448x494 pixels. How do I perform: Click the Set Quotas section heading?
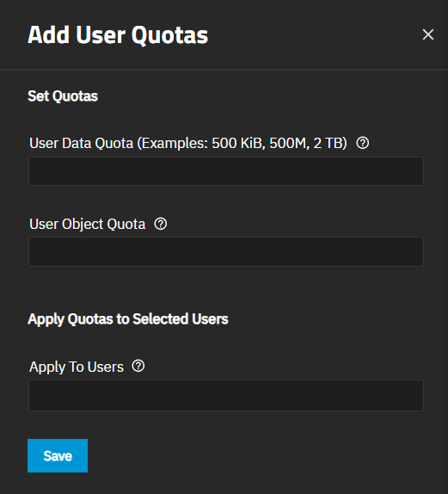[x=63, y=96]
